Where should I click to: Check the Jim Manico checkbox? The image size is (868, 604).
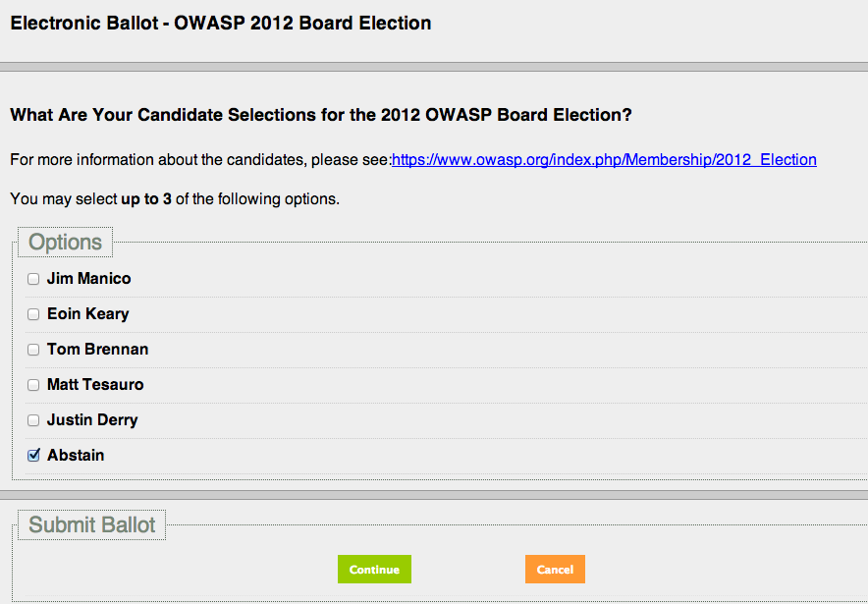[x=33, y=279]
